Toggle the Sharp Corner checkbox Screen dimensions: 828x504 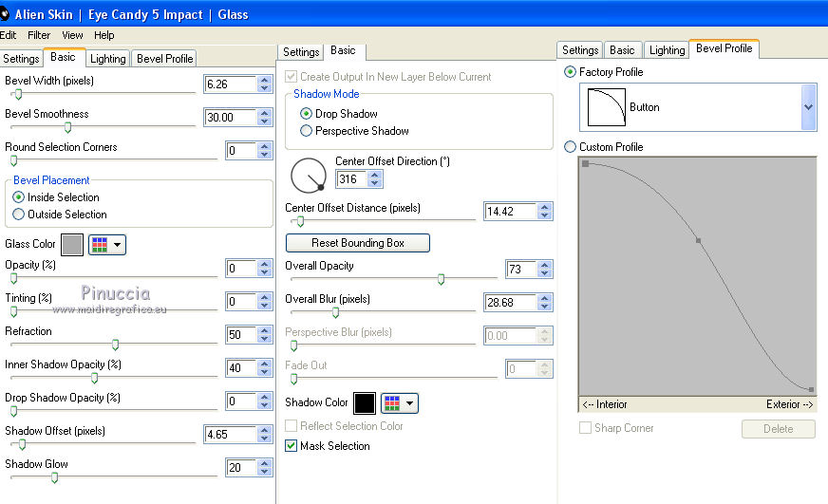point(585,428)
